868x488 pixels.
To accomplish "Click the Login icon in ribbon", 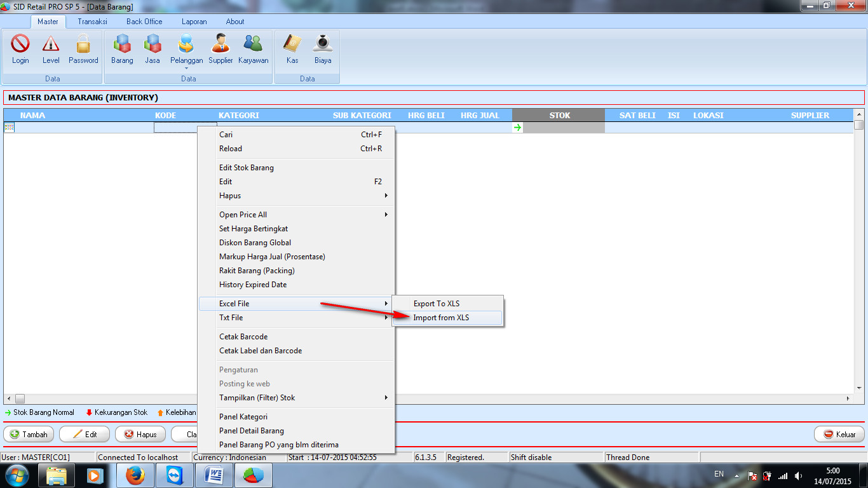I will [x=20, y=44].
